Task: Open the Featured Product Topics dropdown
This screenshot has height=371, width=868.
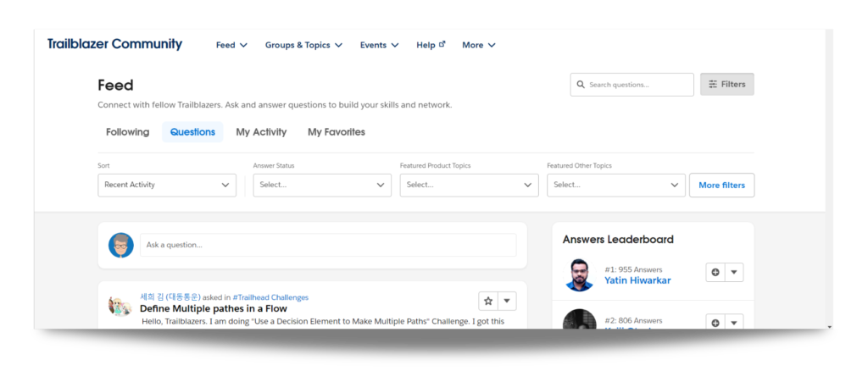Action: (x=470, y=185)
